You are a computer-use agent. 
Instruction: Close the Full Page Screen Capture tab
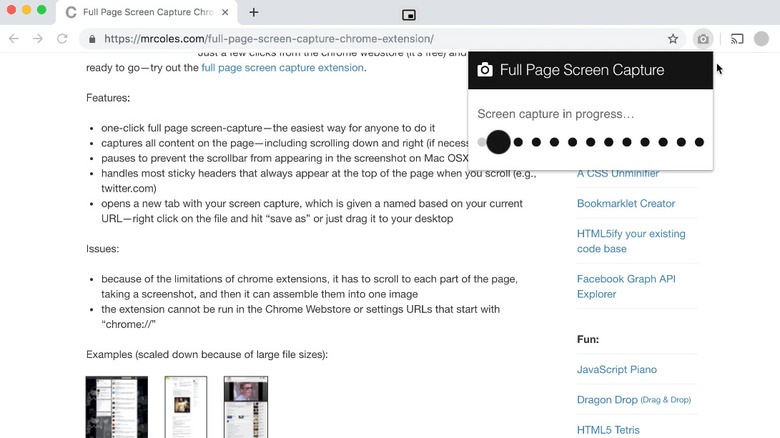[225, 12]
